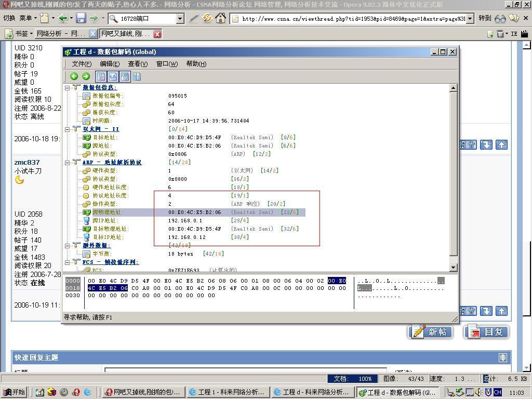Click the decoder tree vertical scrollbar down arrow
This screenshot has height=399, width=532.
coord(453,267)
